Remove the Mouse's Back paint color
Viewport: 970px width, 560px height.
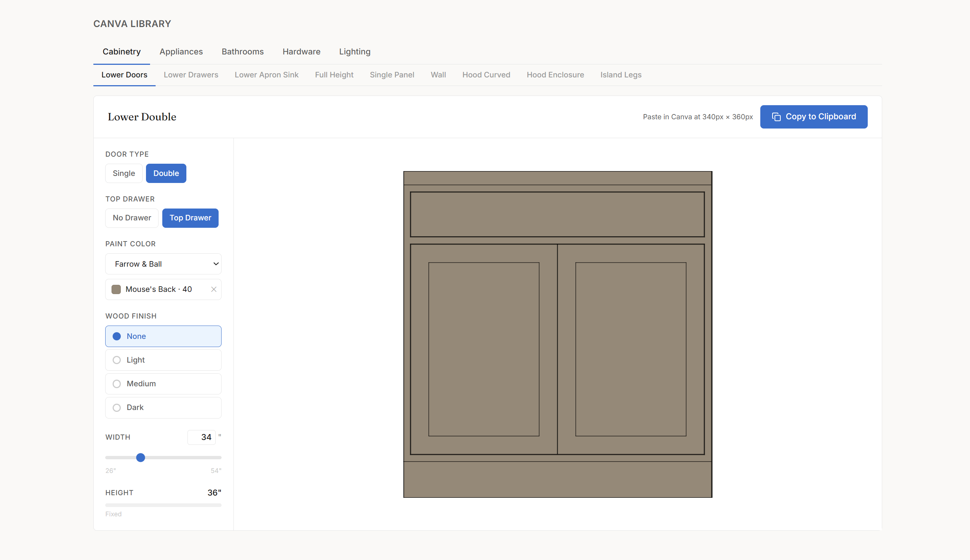click(x=214, y=289)
